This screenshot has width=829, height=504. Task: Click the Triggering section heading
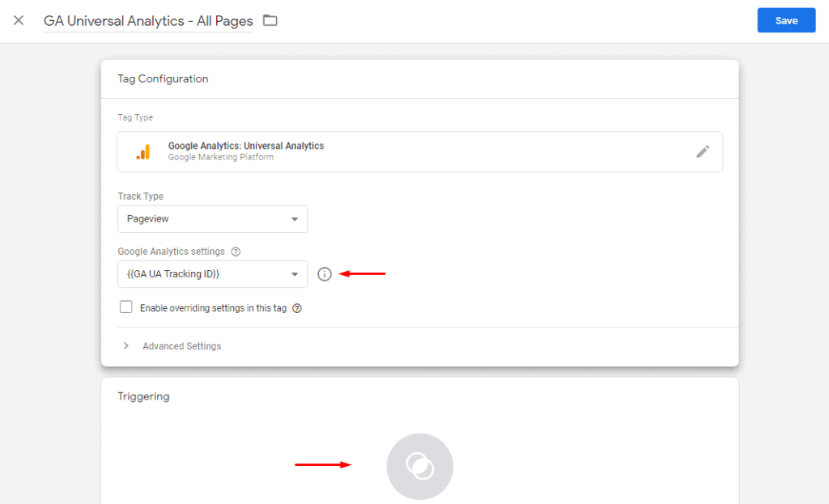[143, 396]
